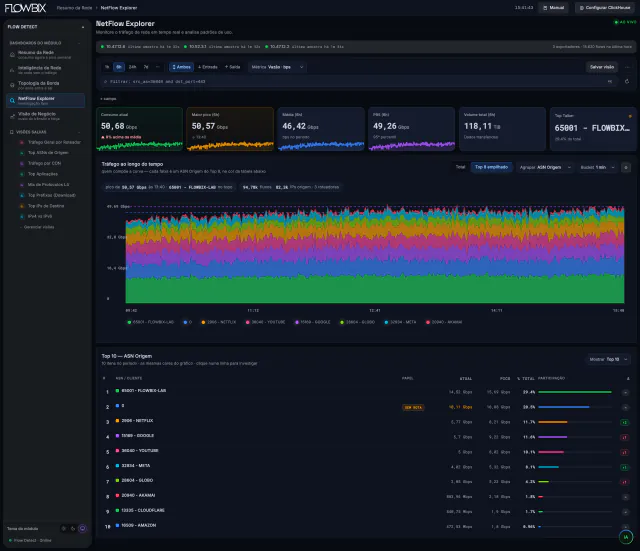This screenshot has width=640, height=551.
Task: Click the filter field clear shortcut icon
Action: point(610,81)
